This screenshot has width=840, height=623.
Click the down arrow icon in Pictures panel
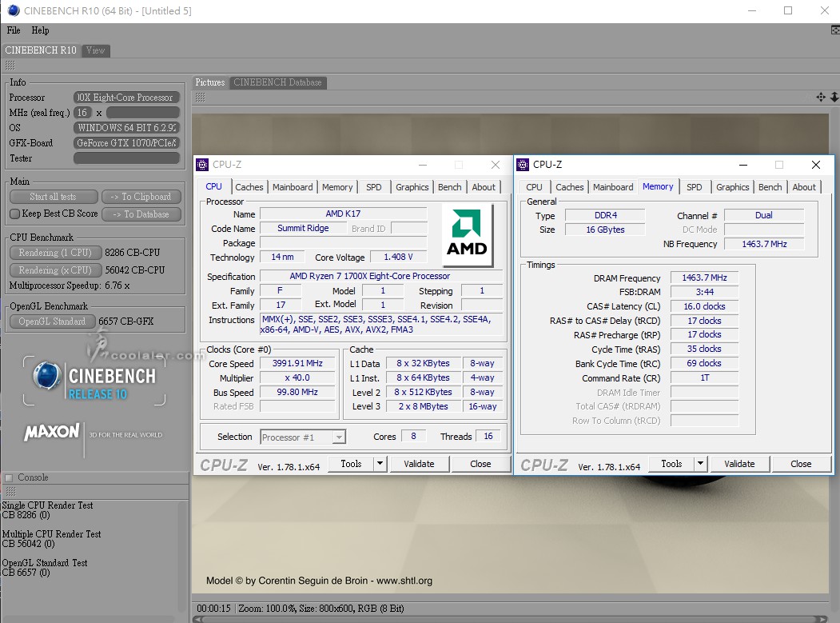click(x=834, y=97)
